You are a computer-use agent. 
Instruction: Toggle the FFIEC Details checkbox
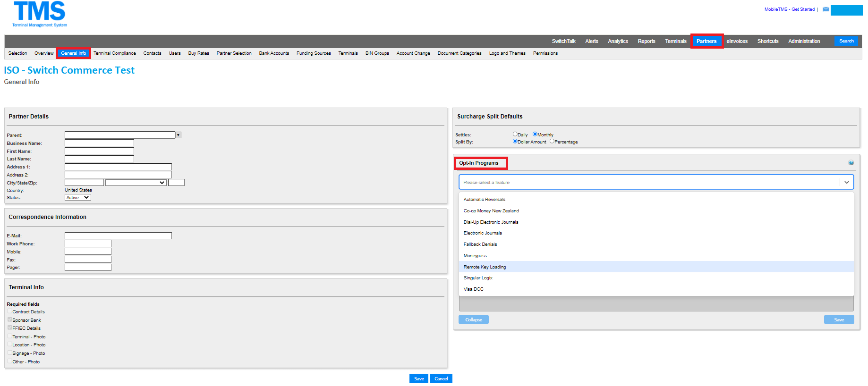pos(9,327)
